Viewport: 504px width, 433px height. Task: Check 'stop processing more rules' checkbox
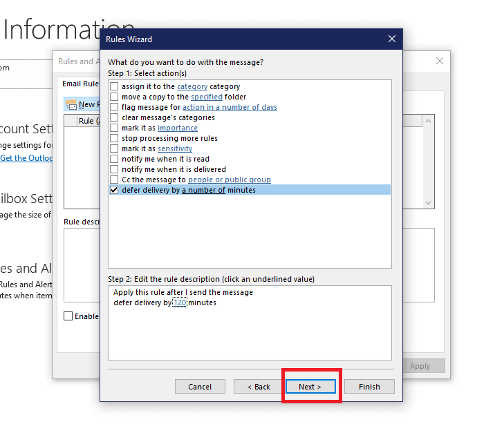(114, 138)
